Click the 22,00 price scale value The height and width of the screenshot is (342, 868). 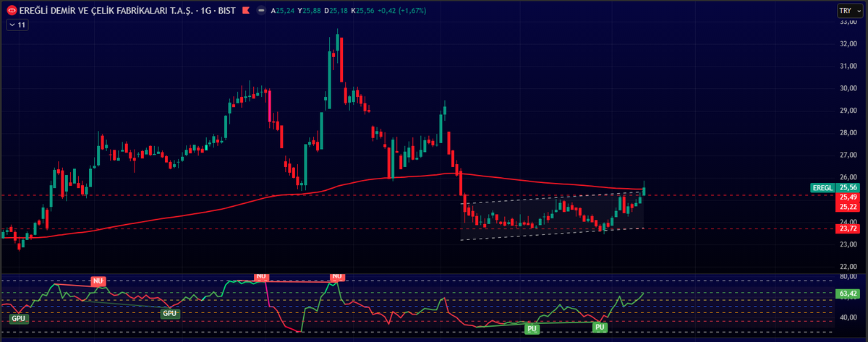coord(847,266)
